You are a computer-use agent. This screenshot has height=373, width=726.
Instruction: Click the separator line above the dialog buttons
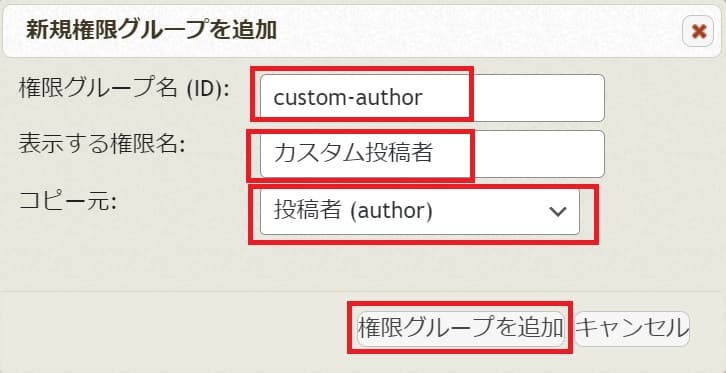(x=363, y=291)
